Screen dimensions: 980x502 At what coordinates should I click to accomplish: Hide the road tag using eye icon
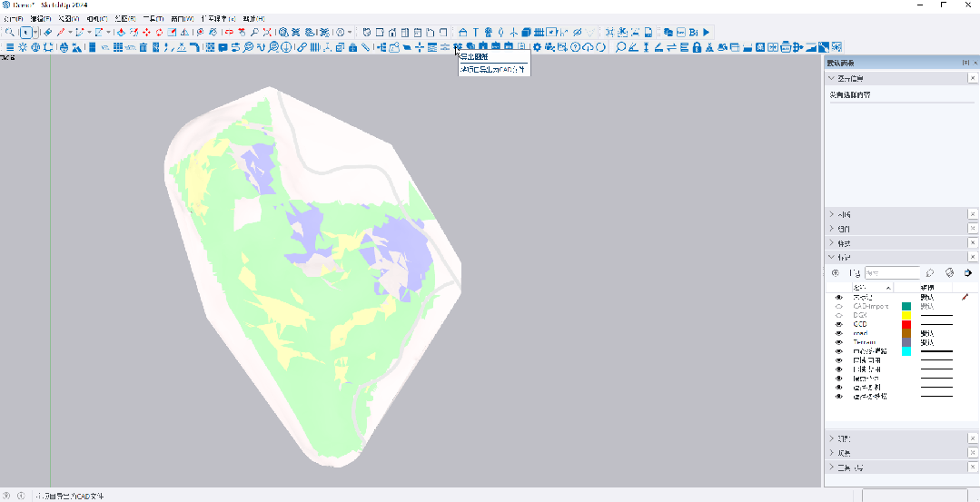coord(838,333)
